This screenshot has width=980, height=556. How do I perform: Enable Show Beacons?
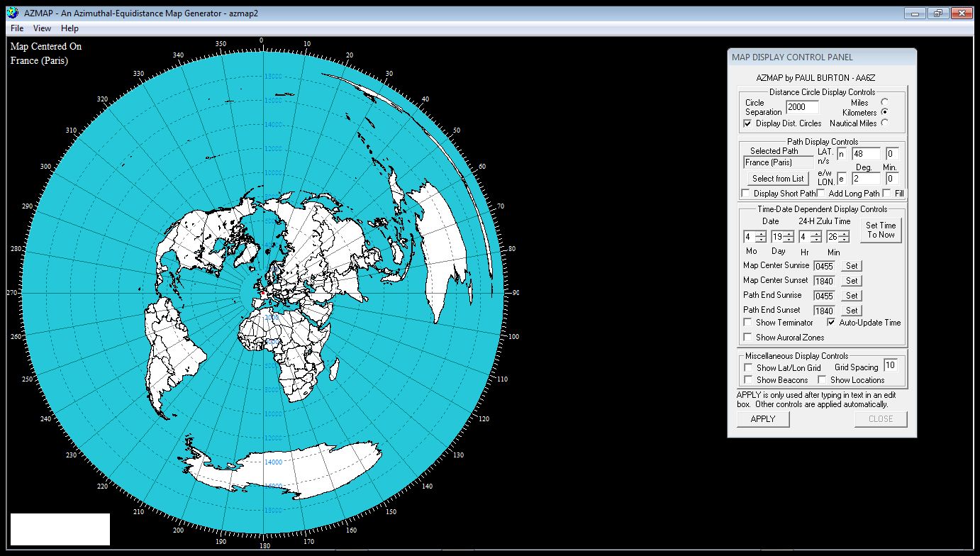(749, 379)
